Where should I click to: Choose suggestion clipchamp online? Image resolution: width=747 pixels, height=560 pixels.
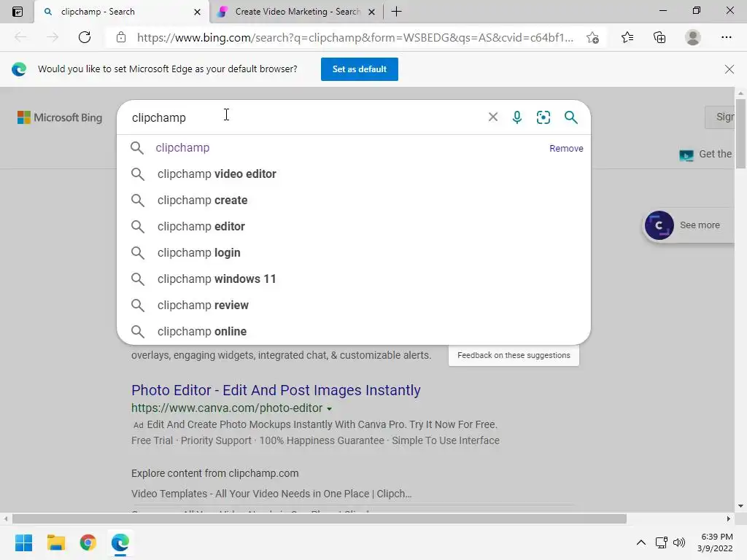click(x=354, y=331)
